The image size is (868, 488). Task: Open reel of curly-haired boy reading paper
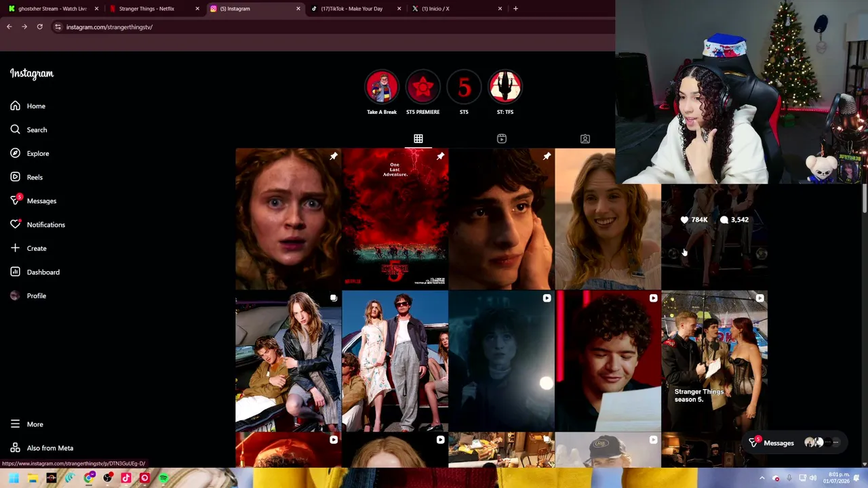[608, 361]
